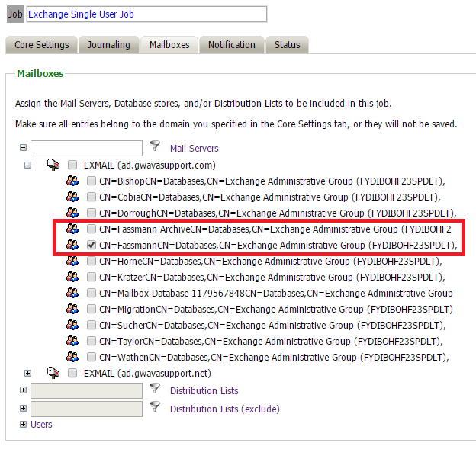
Task: Click the group icon for CN=Wathen database
Action: point(72,357)
